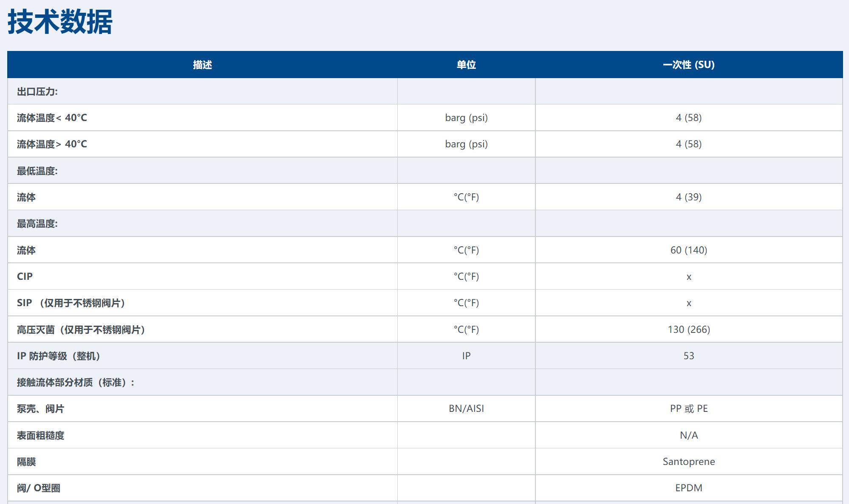Click the 流体温度> 40°C row label
Screen dimensions: 849x504
click(52, 144)
